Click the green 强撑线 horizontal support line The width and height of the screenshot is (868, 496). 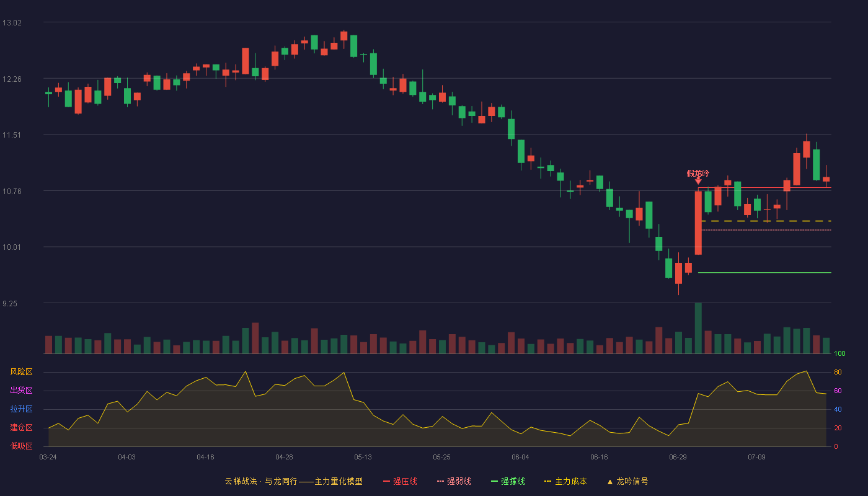coord(764,272)
